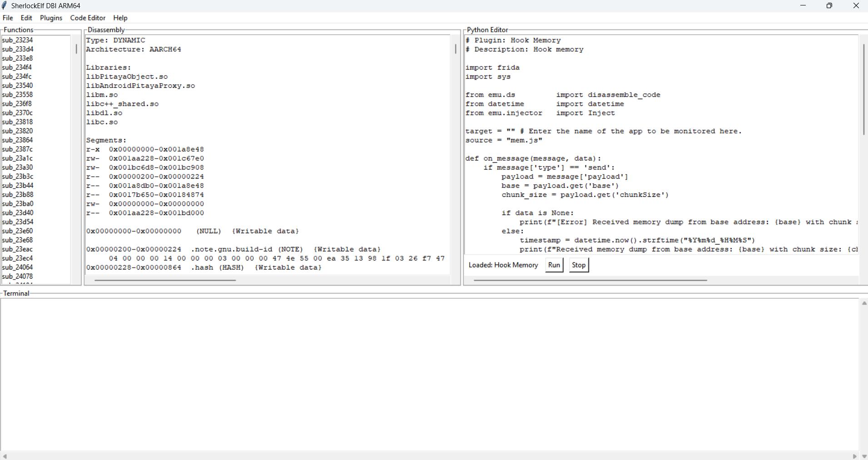Click the r-x 0x00000000-0x001a8e48 segment
Viewport: 868px width, 460px height.
(145, 149)
